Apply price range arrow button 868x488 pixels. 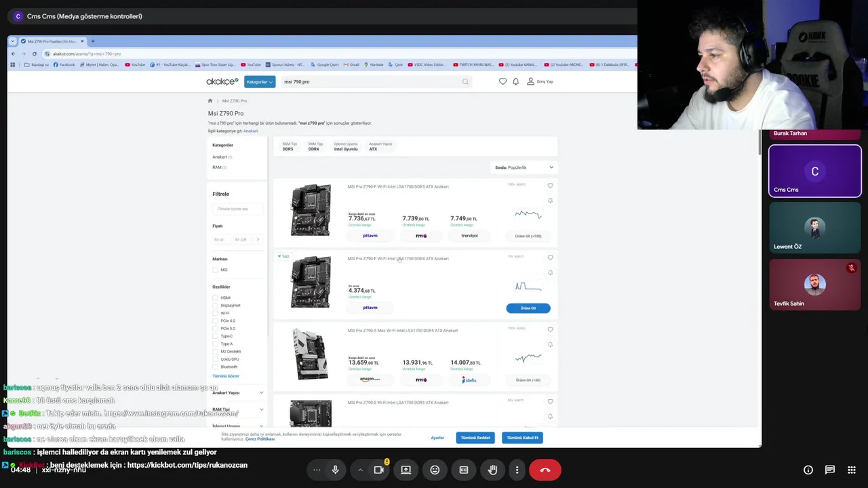point(258,239)
